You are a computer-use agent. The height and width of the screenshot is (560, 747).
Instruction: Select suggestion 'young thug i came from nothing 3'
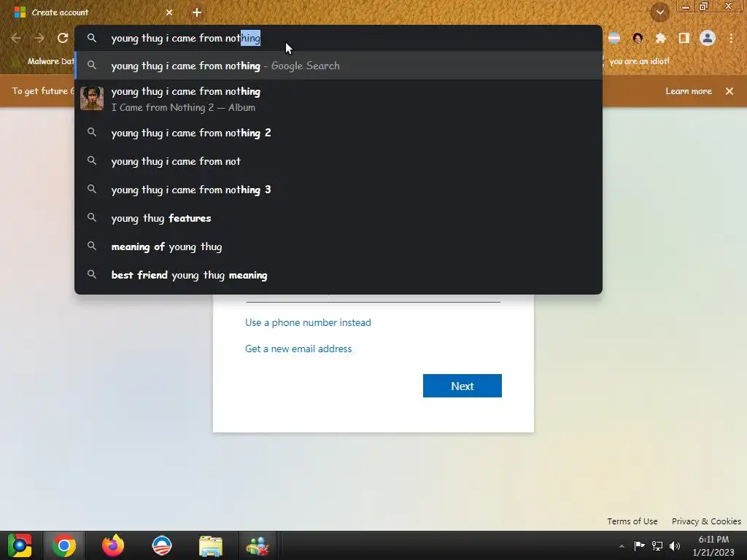[338, 190]
